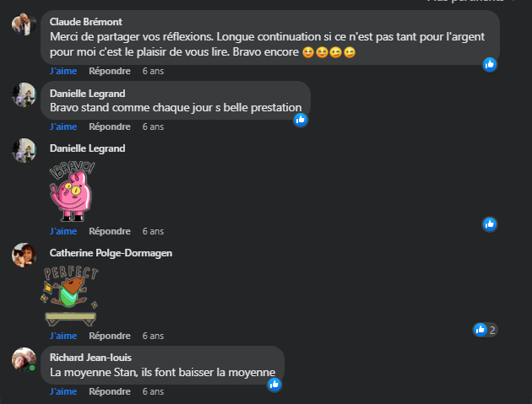Click Répondre under Claude Brémont's comment
Screen dimensions: 532x404
(110, 71)
